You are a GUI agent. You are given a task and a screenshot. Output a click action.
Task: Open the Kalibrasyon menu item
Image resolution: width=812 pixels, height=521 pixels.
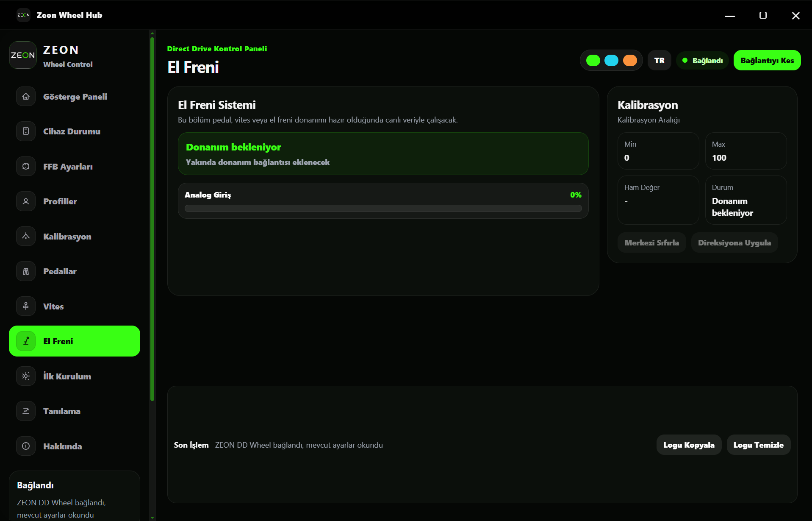75,237
